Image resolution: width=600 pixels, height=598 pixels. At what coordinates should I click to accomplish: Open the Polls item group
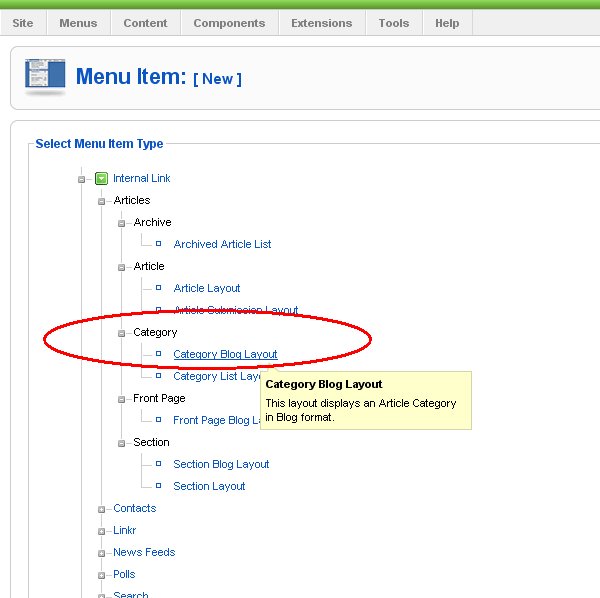(x=124, y=574)
